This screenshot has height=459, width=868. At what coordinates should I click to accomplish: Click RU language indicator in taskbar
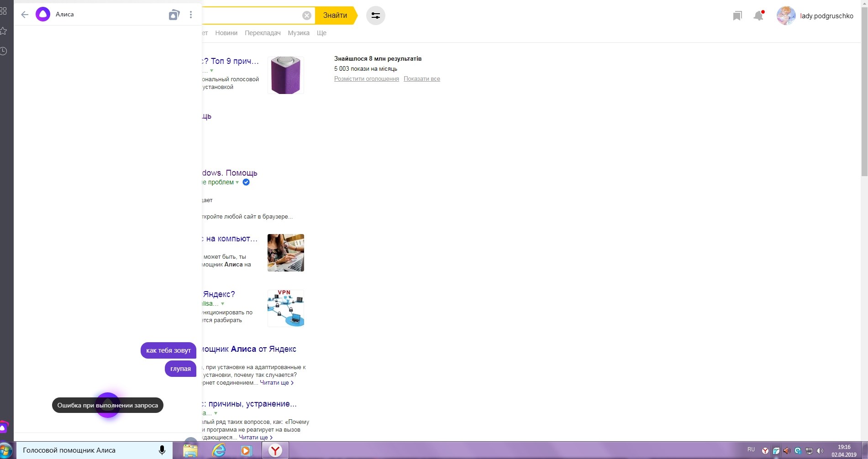click(x=751, y=449)
